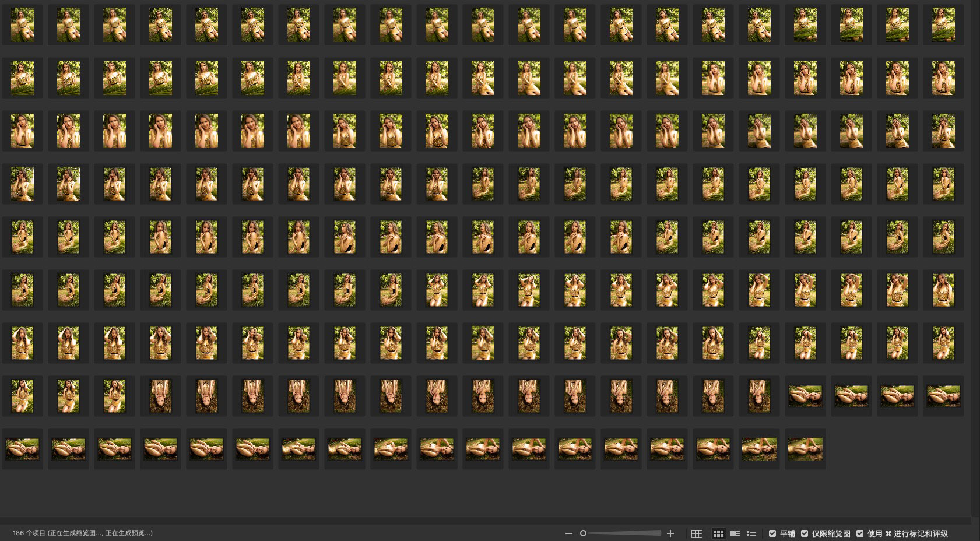This screenshot has width=980, height=541.
Task: Select the first landscape-oriented thumbnail
Action: point(805,396)
